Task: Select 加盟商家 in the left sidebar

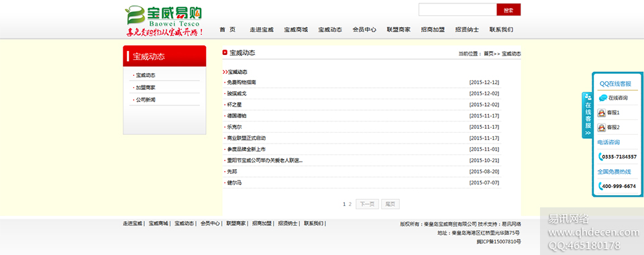Action: [146, 87]
